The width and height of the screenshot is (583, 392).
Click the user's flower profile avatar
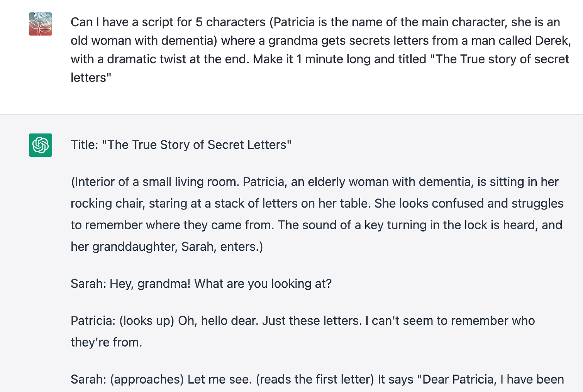pyautogui.click(x=41, y=24)
